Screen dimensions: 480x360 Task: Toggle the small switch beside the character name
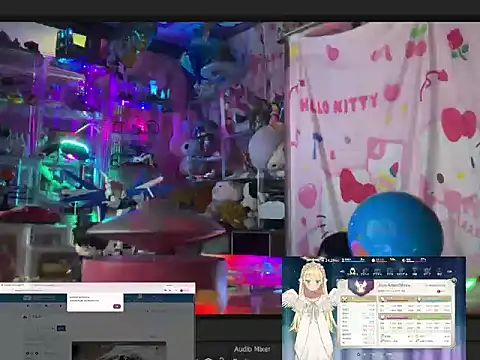[441, 291]
